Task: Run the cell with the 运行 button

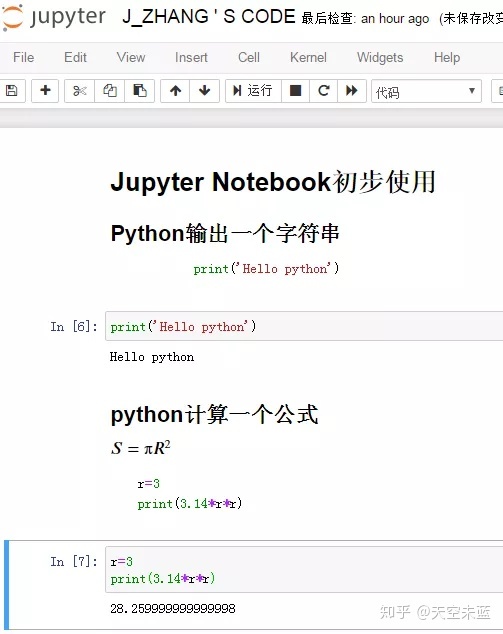Action: pos(253,91)
